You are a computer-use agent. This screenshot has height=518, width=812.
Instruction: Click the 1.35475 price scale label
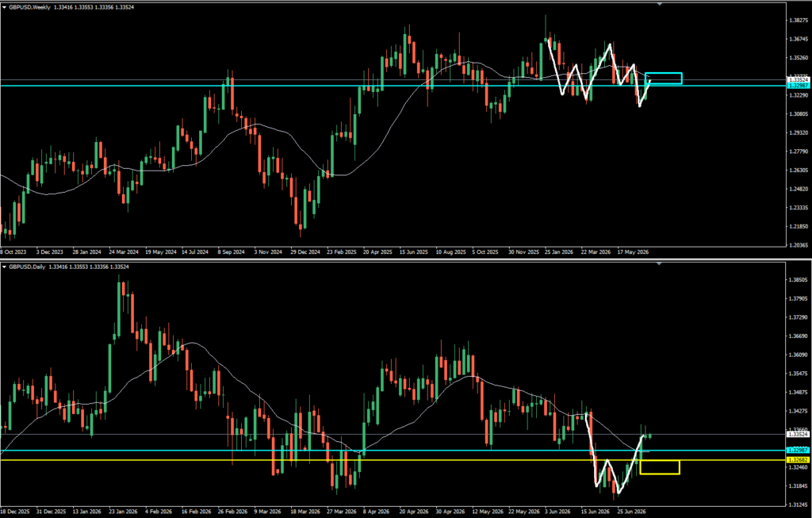point(799,374)
